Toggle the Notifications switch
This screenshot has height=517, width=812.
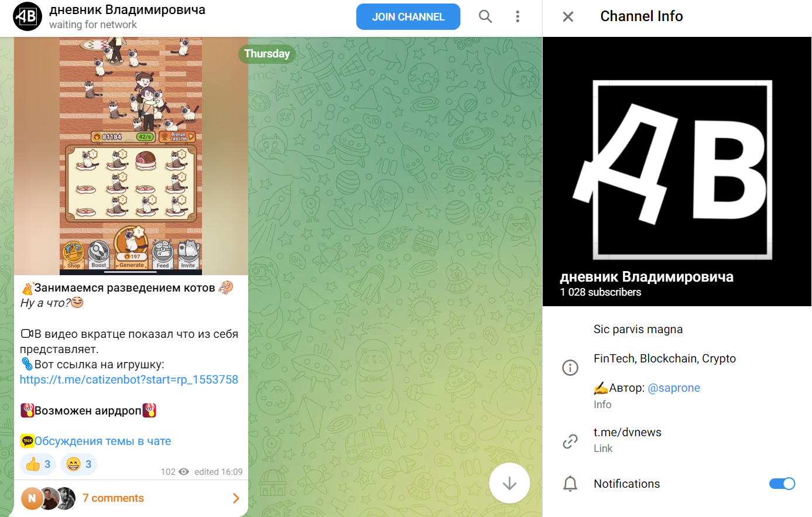pos(782,484)
